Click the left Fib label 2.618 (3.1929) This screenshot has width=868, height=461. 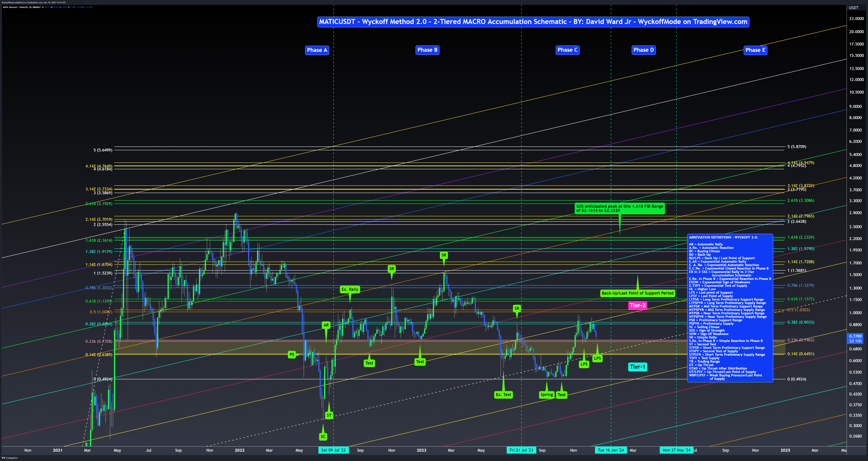[x=99, y=204]
